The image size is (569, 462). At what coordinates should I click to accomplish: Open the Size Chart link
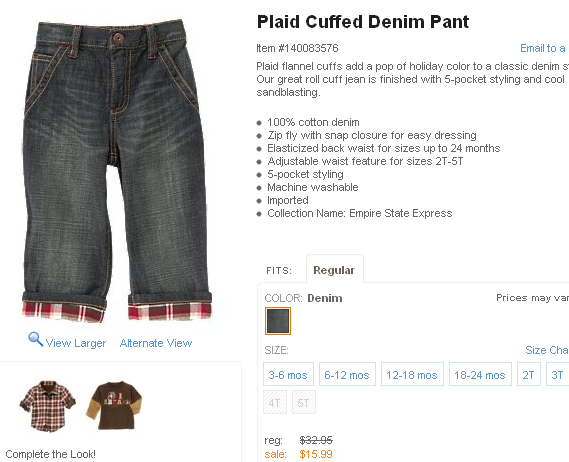tap(547, 350)
